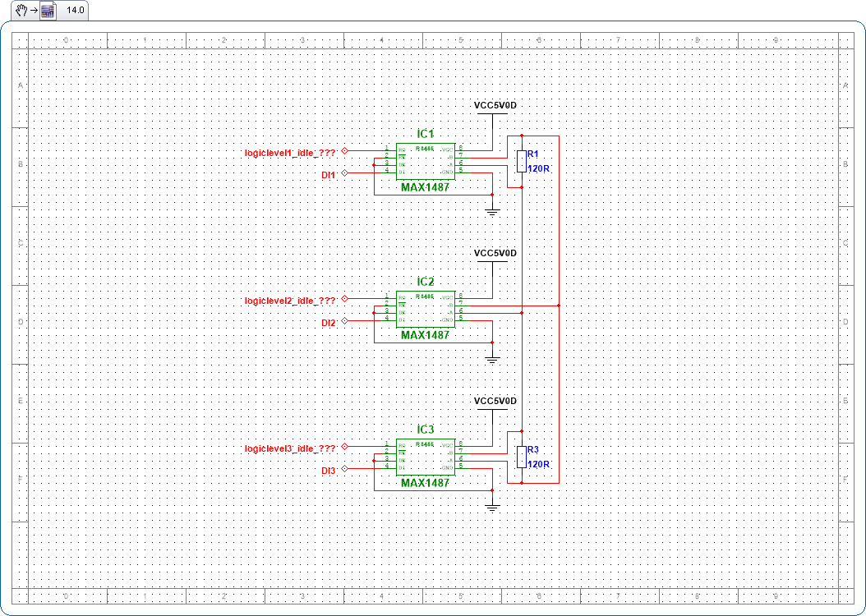
Task: Click the IC1 reference label
Action: [426, 134]
